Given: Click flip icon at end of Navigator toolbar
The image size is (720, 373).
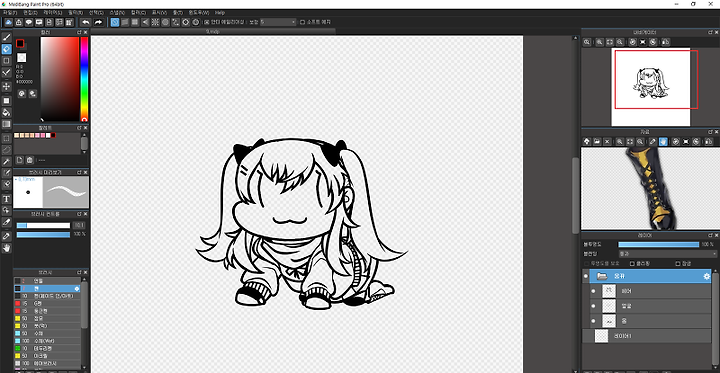Looking at the screenshot, I should point(665,42).
